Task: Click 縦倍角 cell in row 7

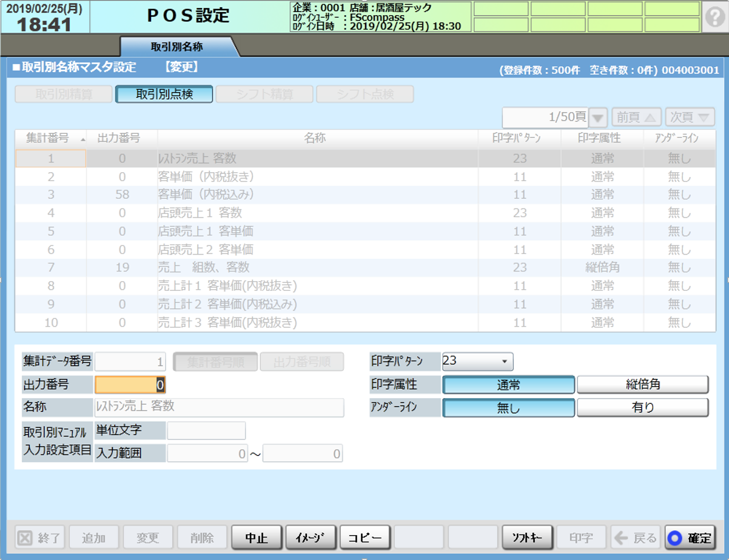Action: click(x=602, y=268)
